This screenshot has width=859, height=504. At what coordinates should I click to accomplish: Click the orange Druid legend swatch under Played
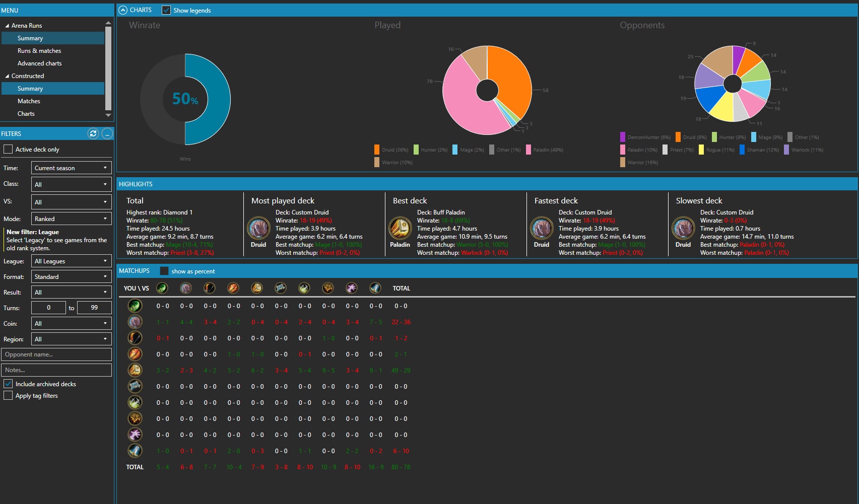pyautogui.click(x=377, y=150)
